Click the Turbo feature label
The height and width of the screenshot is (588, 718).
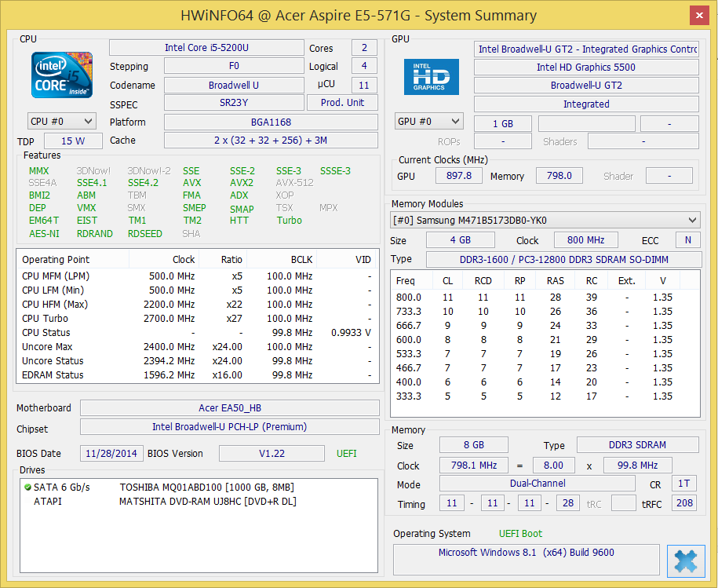[289, 221]
